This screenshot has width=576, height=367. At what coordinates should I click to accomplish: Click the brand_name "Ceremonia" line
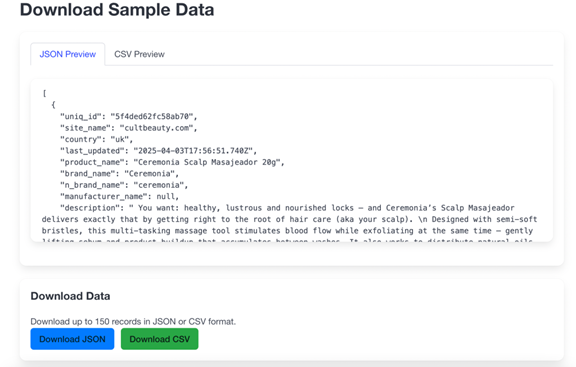[x=119, y=173]
